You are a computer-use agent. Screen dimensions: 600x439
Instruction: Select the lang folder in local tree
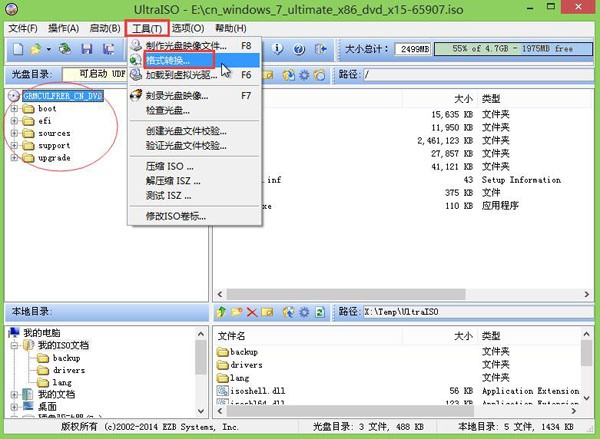tap(62, 382)
